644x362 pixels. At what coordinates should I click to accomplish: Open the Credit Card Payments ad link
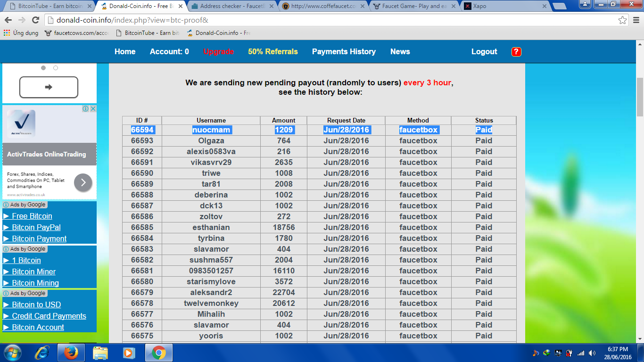click(49, 316)
